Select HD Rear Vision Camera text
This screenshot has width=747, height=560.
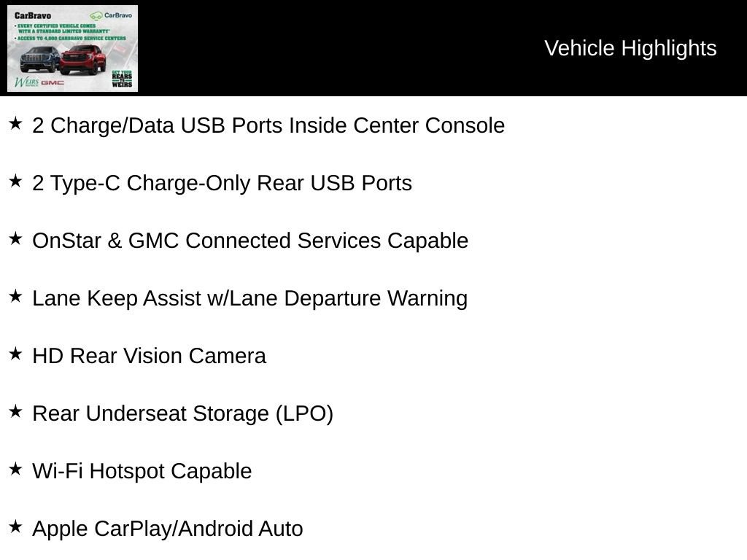coord(149,356)
